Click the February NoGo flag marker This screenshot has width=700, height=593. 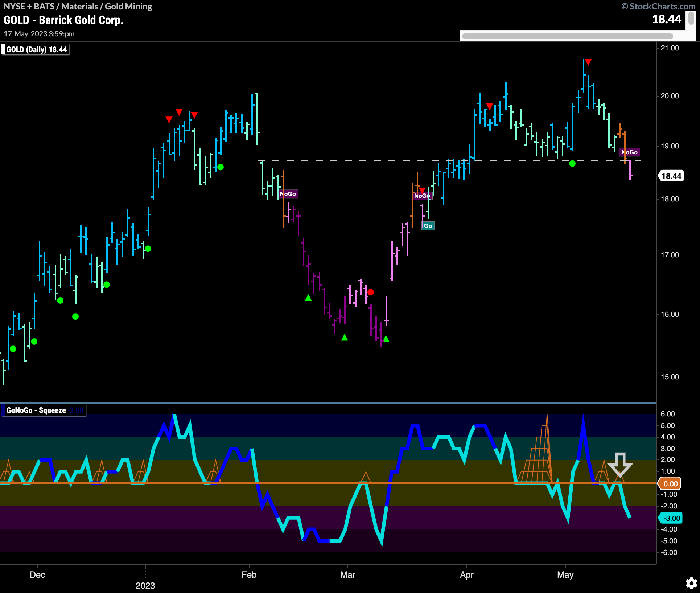point(289,194)
